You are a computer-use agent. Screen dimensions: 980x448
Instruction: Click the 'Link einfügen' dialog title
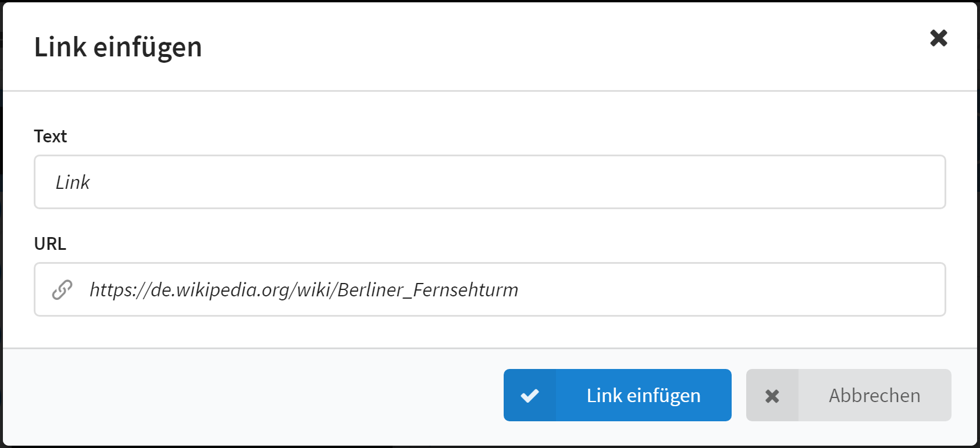(x=118, y=47)
